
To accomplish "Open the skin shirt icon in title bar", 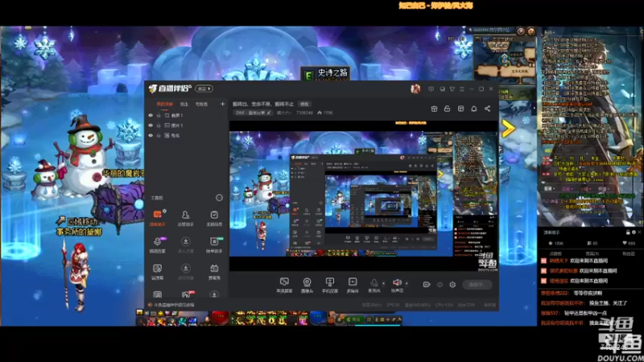I will tap(452, 88).
